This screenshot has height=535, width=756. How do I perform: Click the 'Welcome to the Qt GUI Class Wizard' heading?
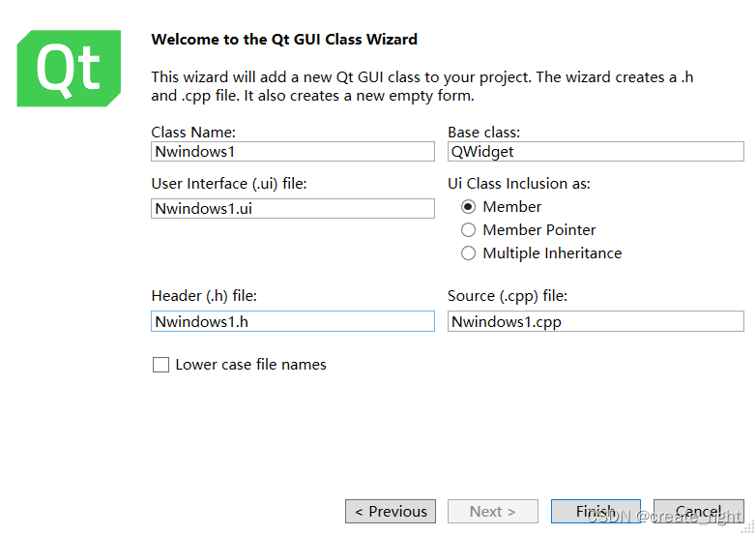point(284,39)
